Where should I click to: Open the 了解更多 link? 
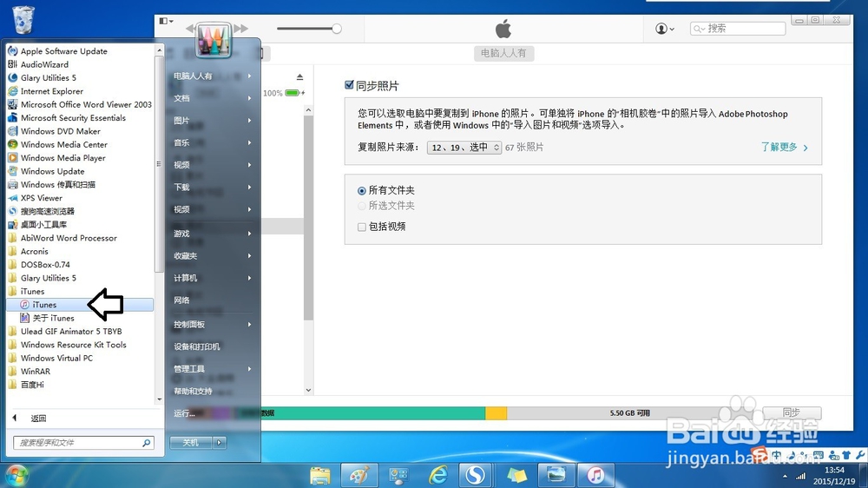(784, 148)
